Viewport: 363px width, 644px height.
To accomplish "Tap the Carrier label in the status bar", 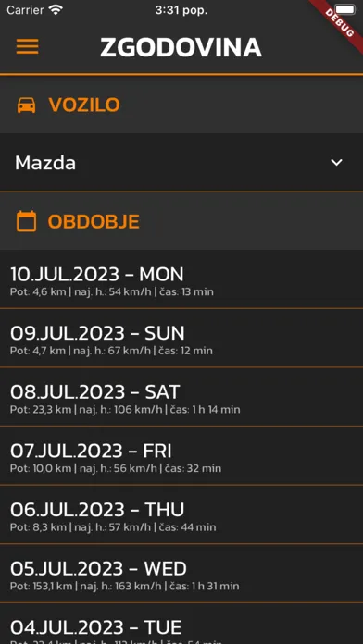I will (x=25, y=10).
